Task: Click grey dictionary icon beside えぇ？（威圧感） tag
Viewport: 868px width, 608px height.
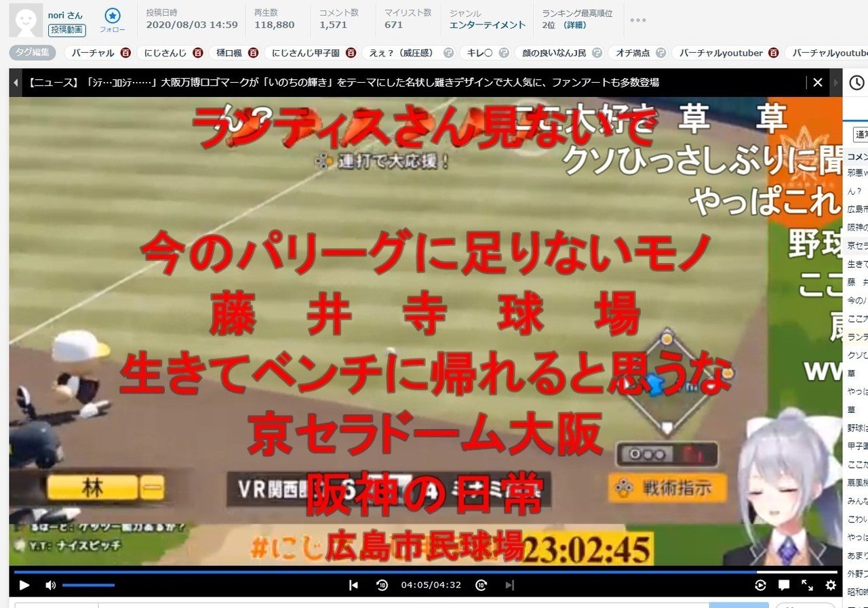Action: pos(448,53)
